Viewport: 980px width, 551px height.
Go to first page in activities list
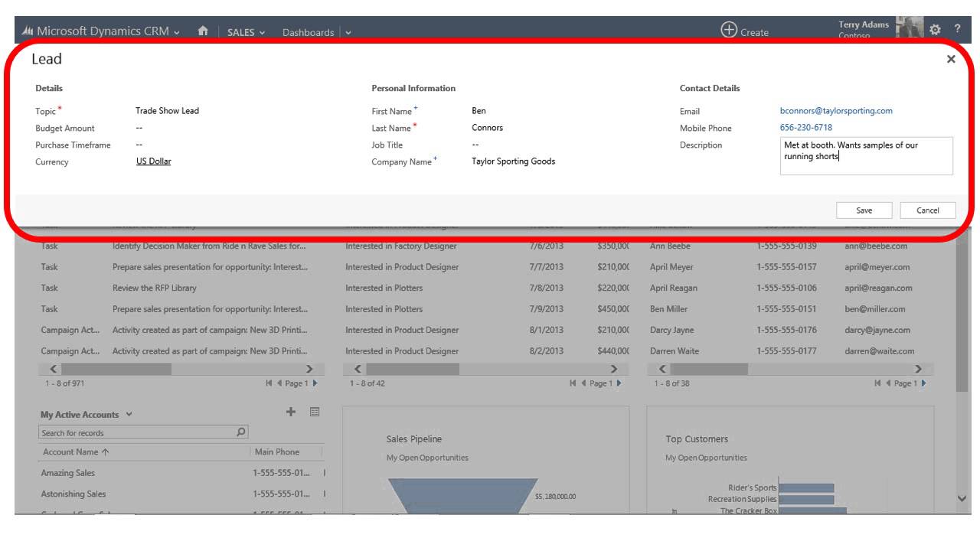click(x=269, y=383)
